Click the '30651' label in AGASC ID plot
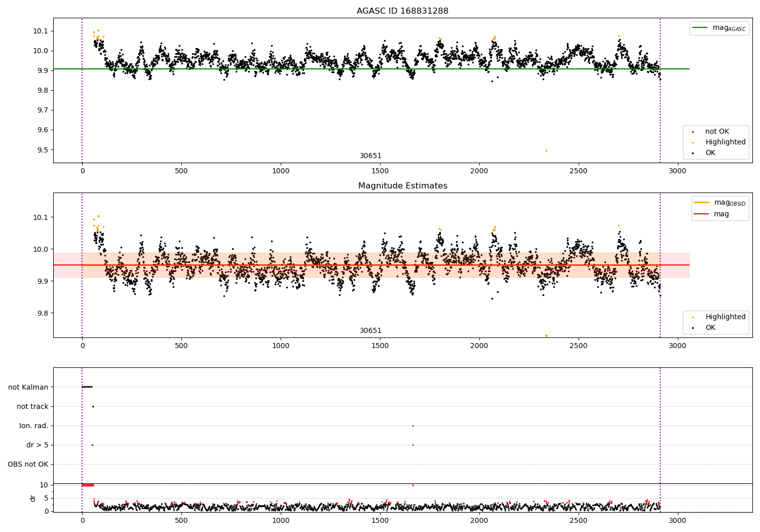Image resolution: width=760 pixels, height=532 pixels. [370, 156]
